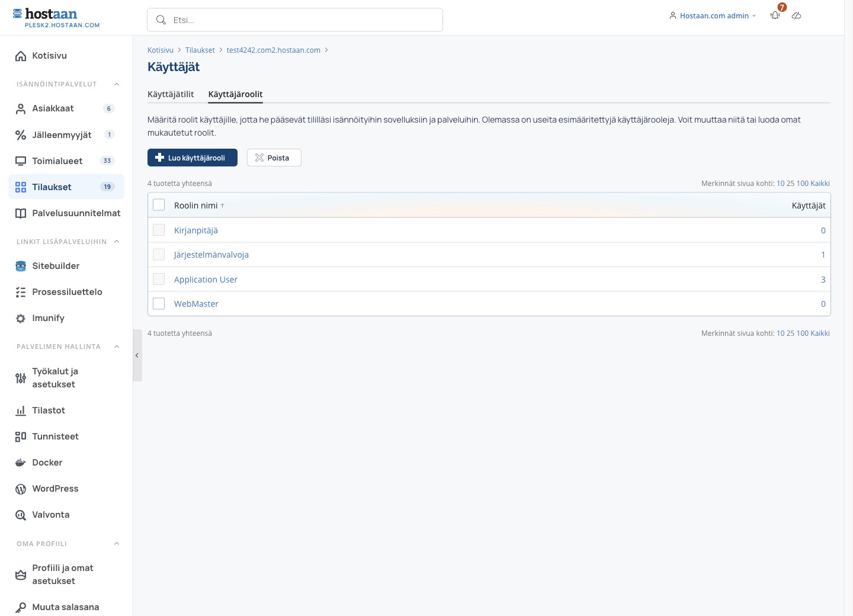Click the Prosessiluettelo list icon

[x=21, y=292]
